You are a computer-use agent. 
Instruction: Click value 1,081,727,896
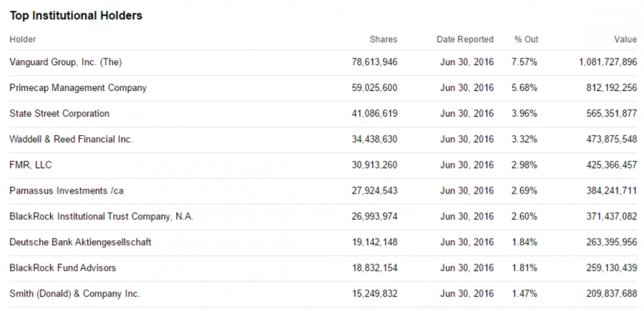(x=608, y=62)
